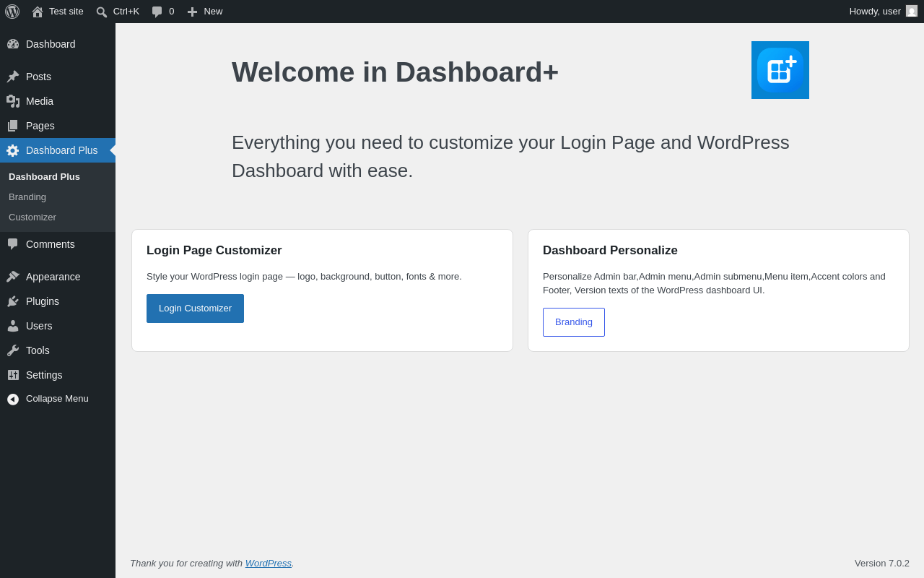The width and height of the screenshot is (924, 578).
Task: Open the Ctrl+K search command label
Action: [126, 12]
